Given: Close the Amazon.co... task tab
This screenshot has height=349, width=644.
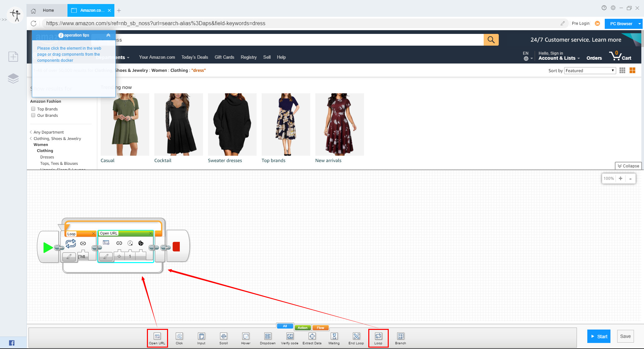Looking at the screenshot, I should coord(109,10).
